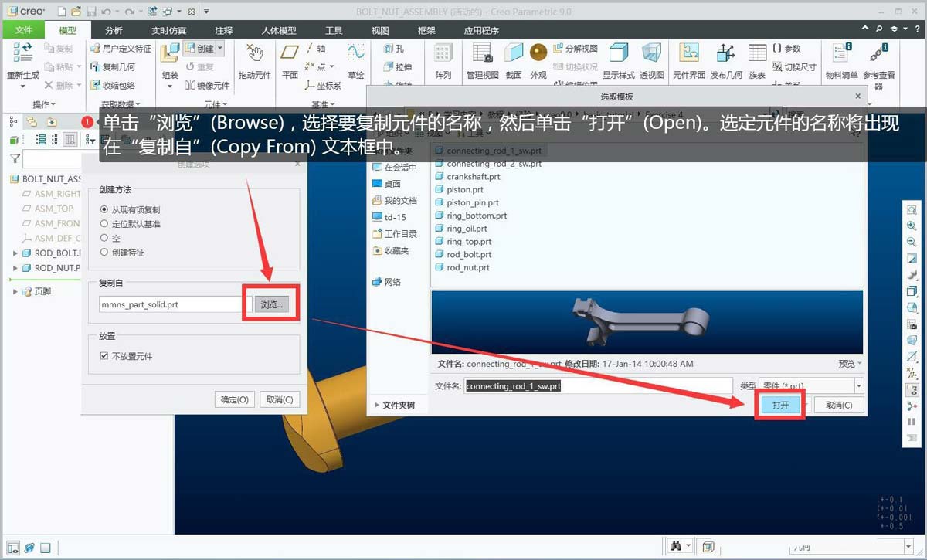This screenshot has height=560, width=927.
Task: Switch to 视图 (View) tab
Action: 380,30
